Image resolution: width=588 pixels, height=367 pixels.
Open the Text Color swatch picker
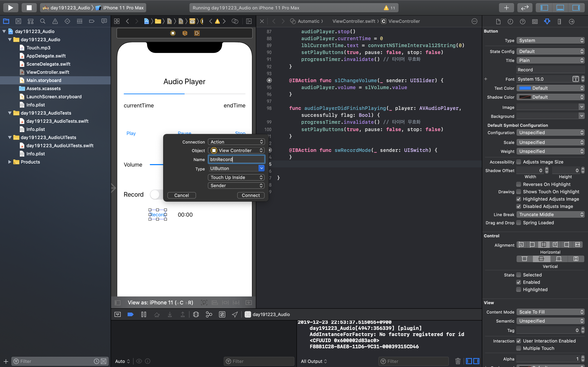pyautogui.click(x=525, y=88)
